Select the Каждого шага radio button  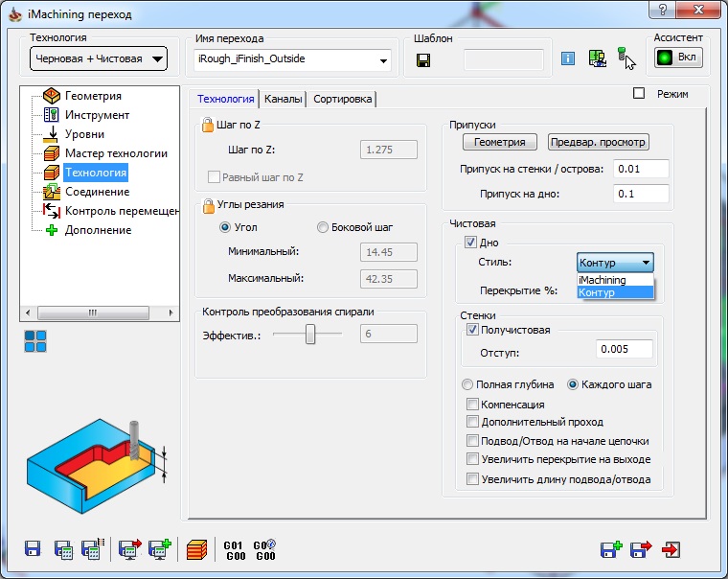(x=573, y=384)
